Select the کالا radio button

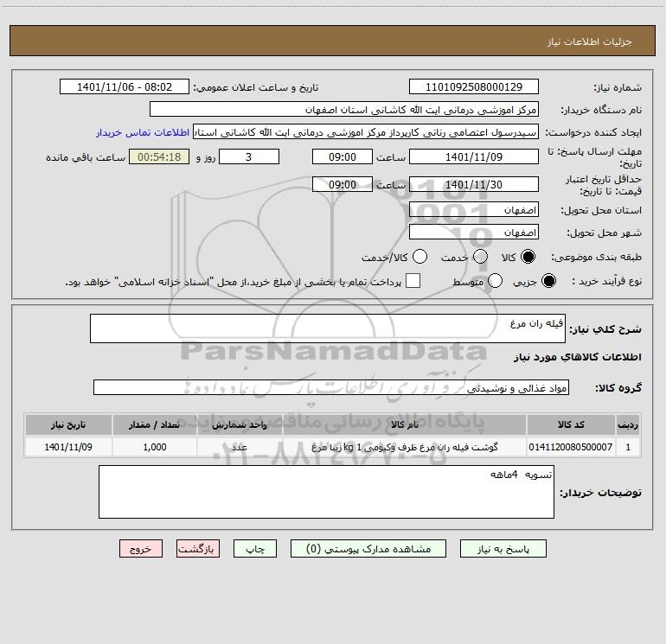pyautogui.click(x=528, y=257)
